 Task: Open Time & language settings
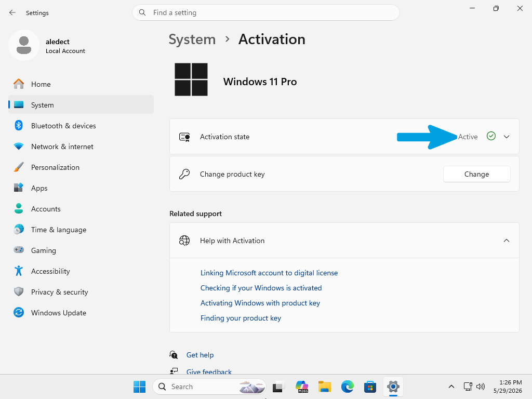(81, 229)
